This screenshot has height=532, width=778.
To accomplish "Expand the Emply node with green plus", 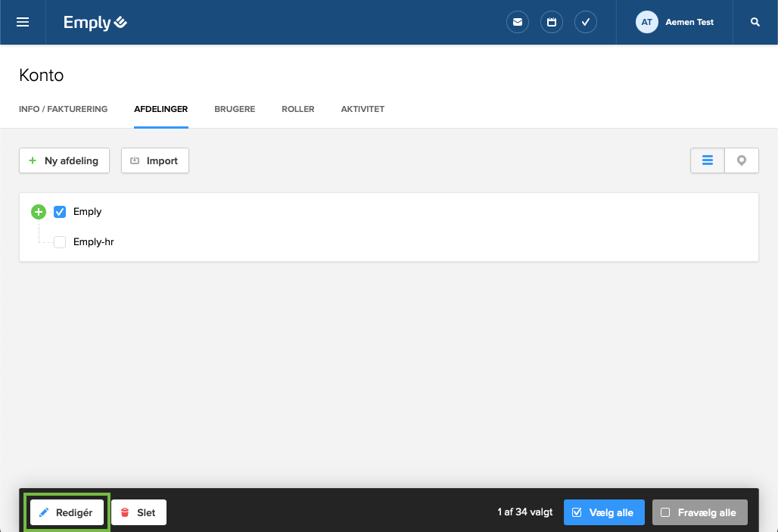I will tap(39, 212).
